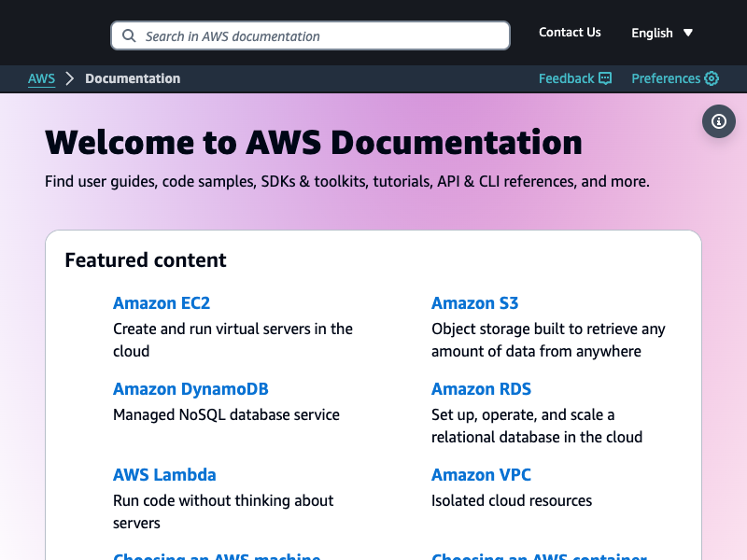747x560 pixels.
Task: Click the text 'Isolated cloud resources'
Action: pyautogui.click(x=512, y=500)
